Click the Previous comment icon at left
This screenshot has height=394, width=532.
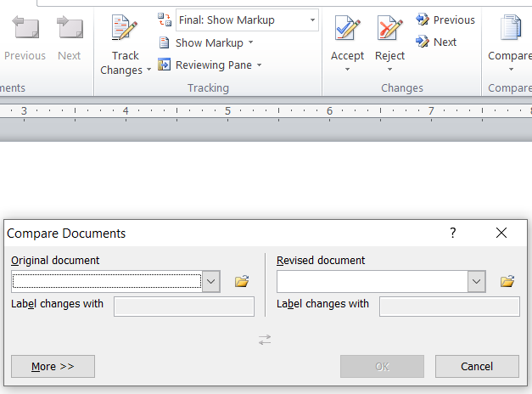coord(25,30)
